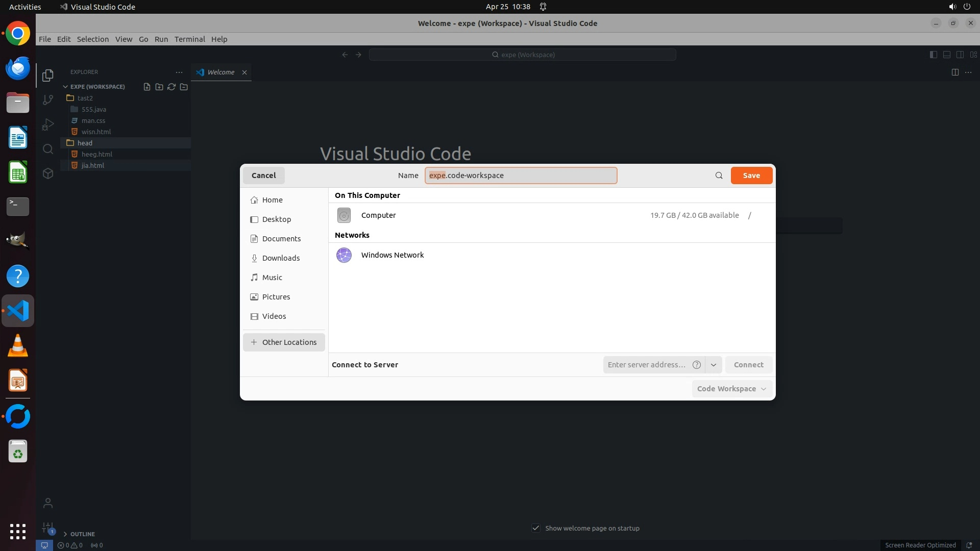Open the Run and Debug view icon
This screenshot has height=551, width=980.
(x=48, y=124)
